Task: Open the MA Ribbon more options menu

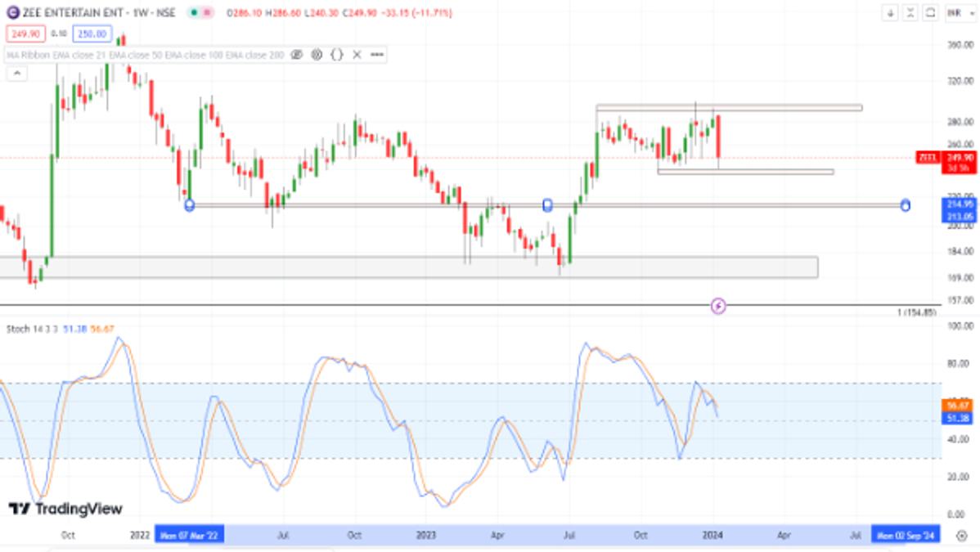Action: pos(377,55)
